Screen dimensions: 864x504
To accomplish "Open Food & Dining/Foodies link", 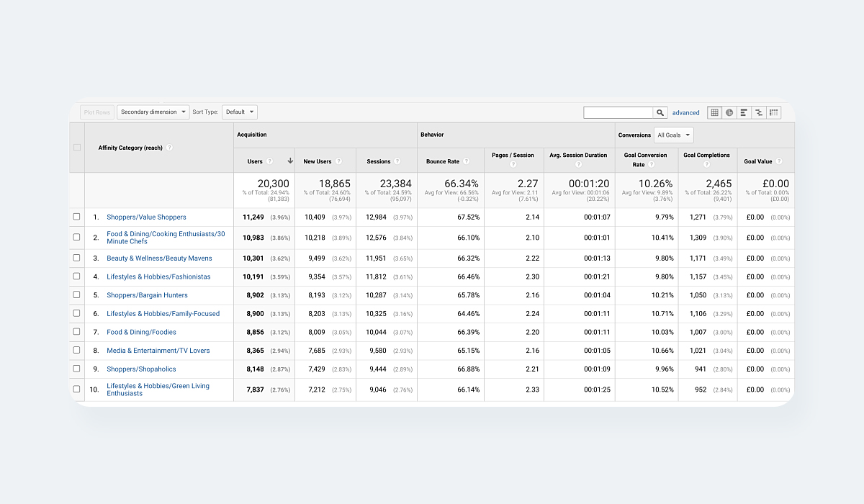I will [141, 332].
